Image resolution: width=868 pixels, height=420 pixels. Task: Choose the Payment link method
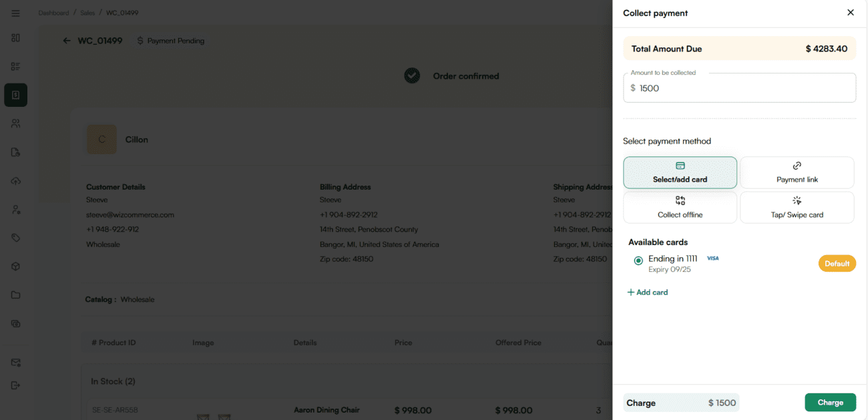[x=797, y=173]
